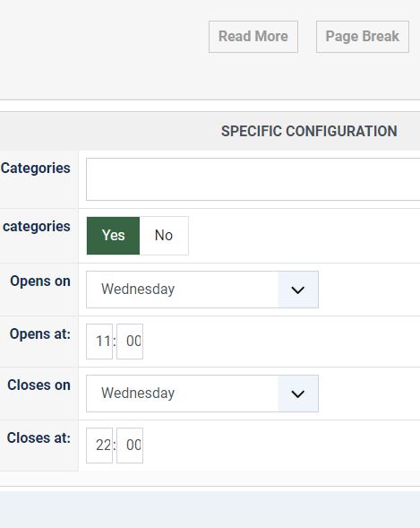Click the lowercase categories toggle label
The image size is (420, 528).
click(x=37, y=227)
